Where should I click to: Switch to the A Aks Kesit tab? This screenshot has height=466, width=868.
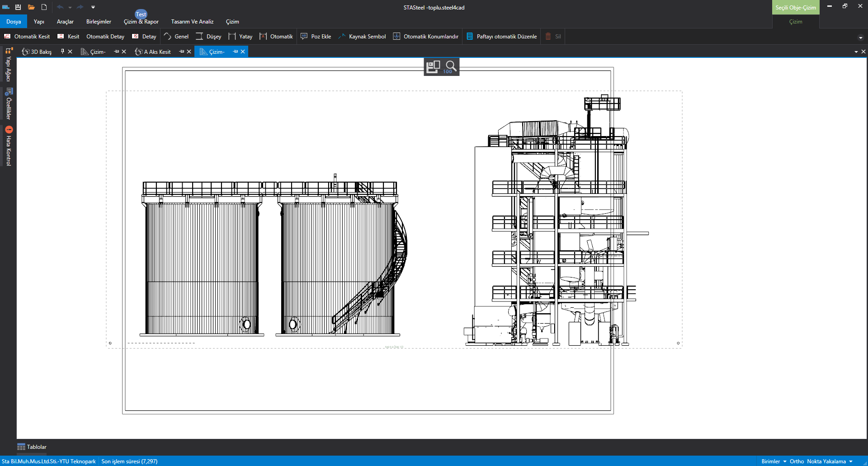pyautogui.click(x=157, y=52)
